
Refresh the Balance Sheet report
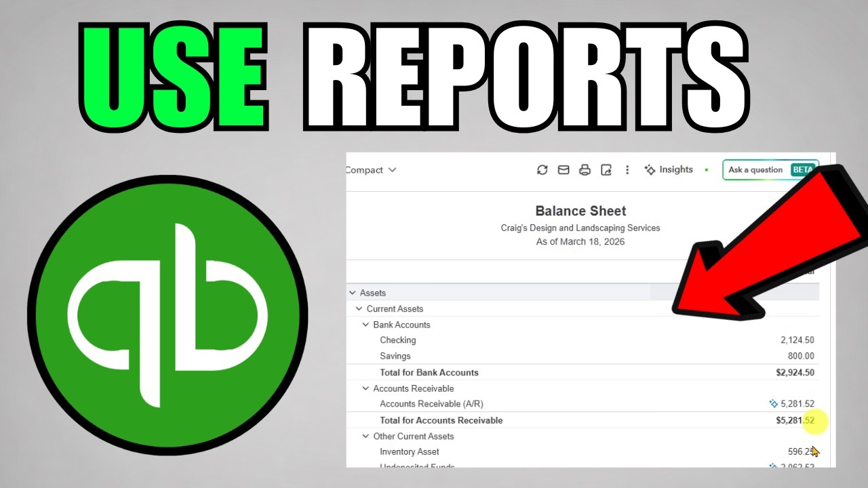[542, 170]
